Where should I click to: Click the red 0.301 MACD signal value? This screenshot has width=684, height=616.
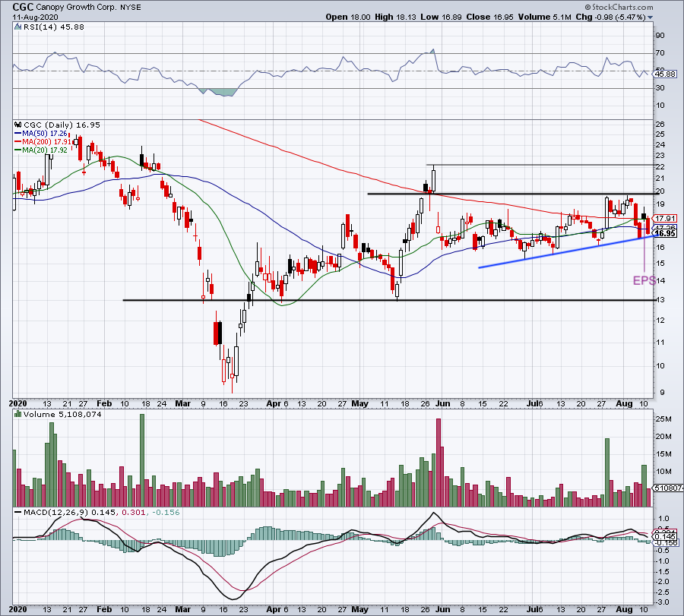(x=133, y=512)
